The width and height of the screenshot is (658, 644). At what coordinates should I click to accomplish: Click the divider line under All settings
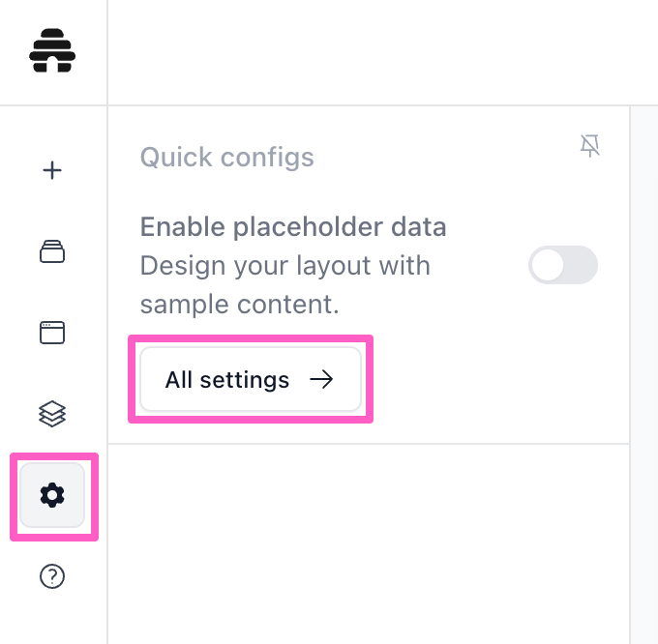click(x=368, y=444)
